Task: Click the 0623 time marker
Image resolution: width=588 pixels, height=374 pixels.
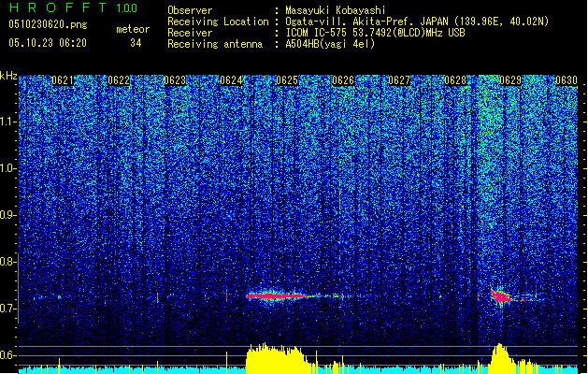Action: click(x=175, y=80)
